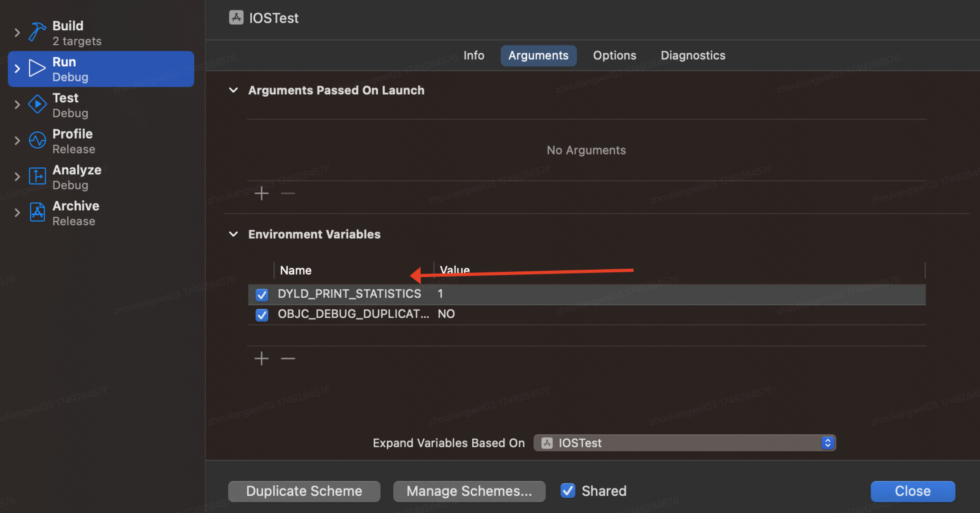Switch to the Diagnostics tab
This screenshot has width=980, height=513.
pos(693,56)
